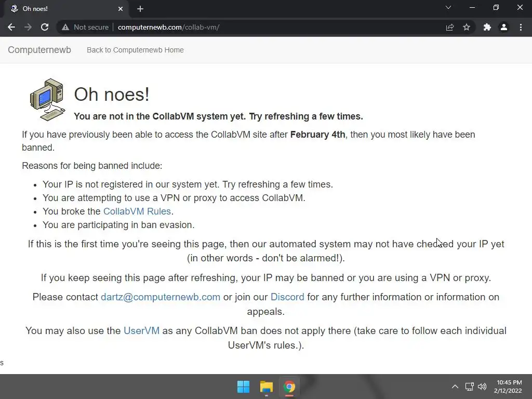Screen dimensions: 532x399
Task: Open Chrome's three-dot menu
Action: tap(521, 27)
